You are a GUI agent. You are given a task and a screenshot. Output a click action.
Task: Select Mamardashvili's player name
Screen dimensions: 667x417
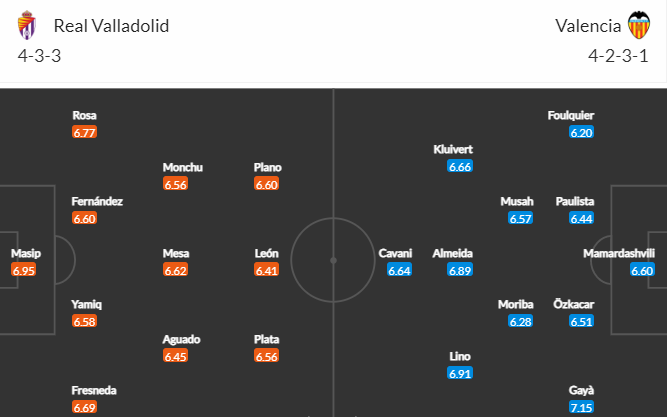pyautogui.click(x=619, y=253)
